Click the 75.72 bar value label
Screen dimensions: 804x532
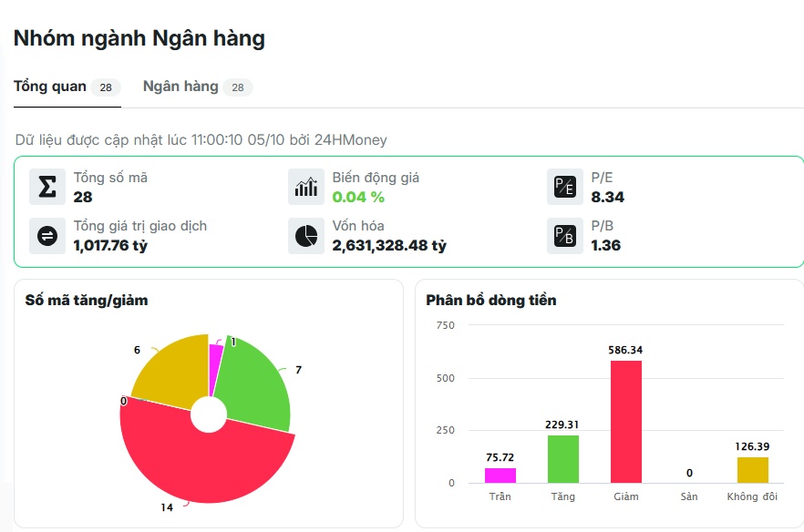500,457
